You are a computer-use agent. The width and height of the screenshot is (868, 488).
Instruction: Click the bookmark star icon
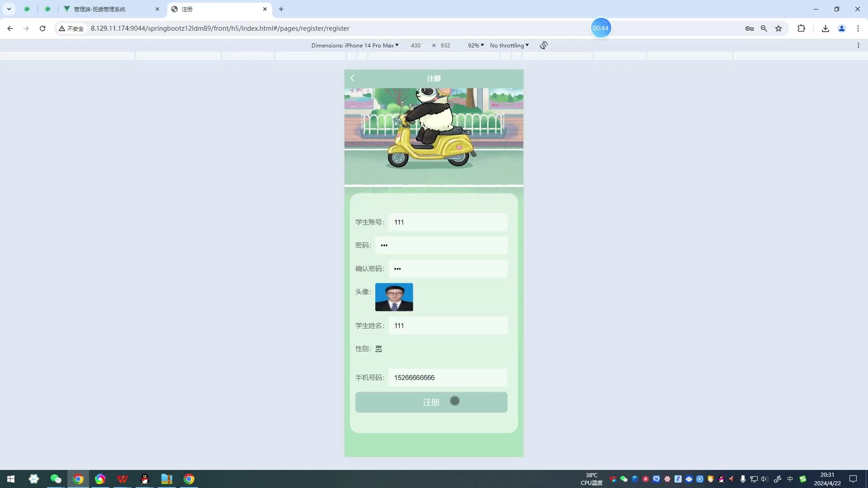[778, 28]
